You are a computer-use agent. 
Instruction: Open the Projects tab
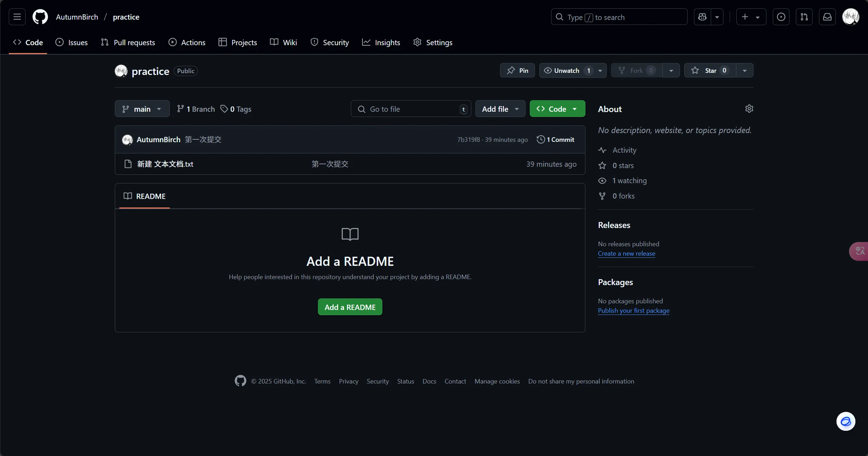point(238,42)
